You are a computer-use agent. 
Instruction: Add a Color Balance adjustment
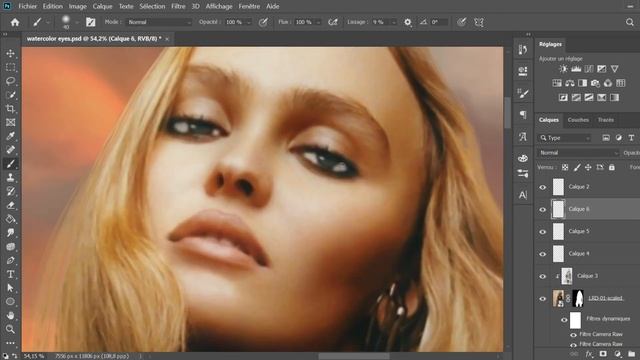tap(570, 83)
